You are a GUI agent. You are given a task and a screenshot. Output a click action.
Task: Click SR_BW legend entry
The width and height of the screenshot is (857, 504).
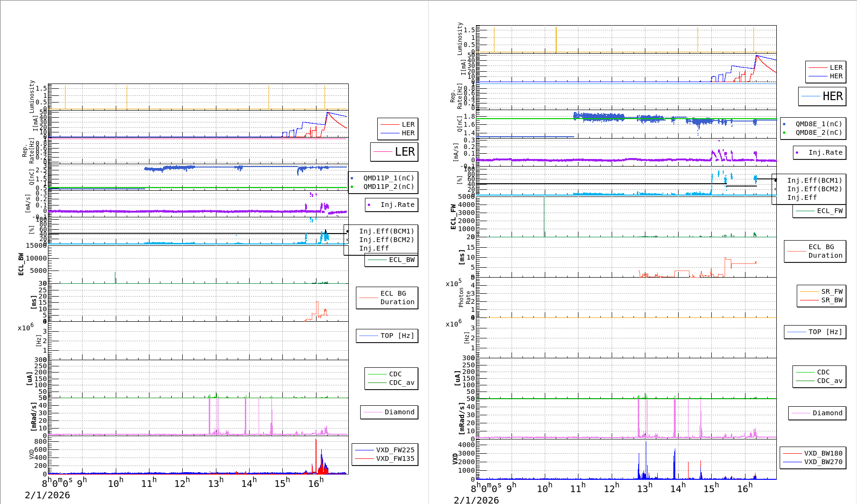[831, 300]
